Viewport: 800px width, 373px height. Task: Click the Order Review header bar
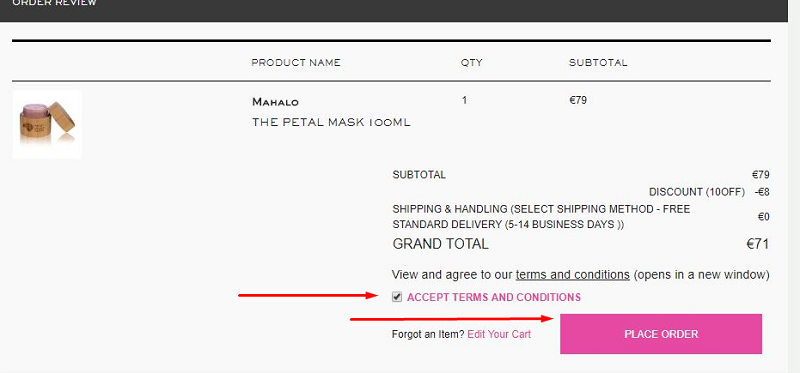[x=394, y=8]
